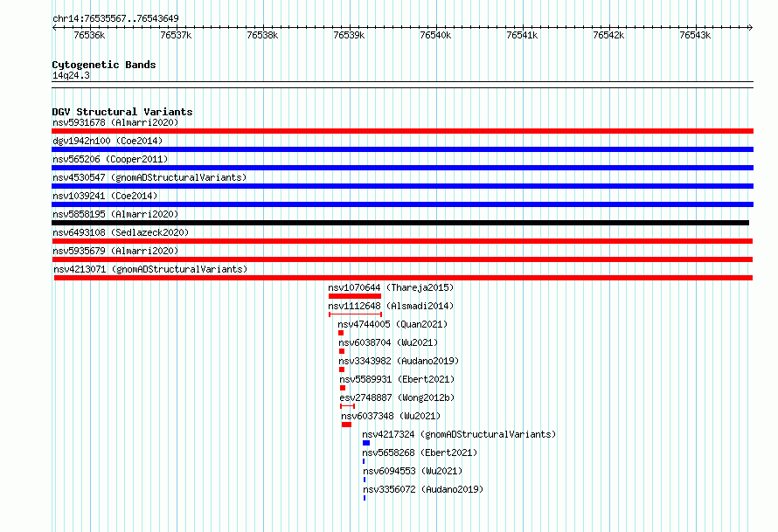Image resolution: width=778 pixels, height=532 pixels.
Task: Select nsv4530547 (gnomADStructuralVariants) label
Action: point(149,177)
